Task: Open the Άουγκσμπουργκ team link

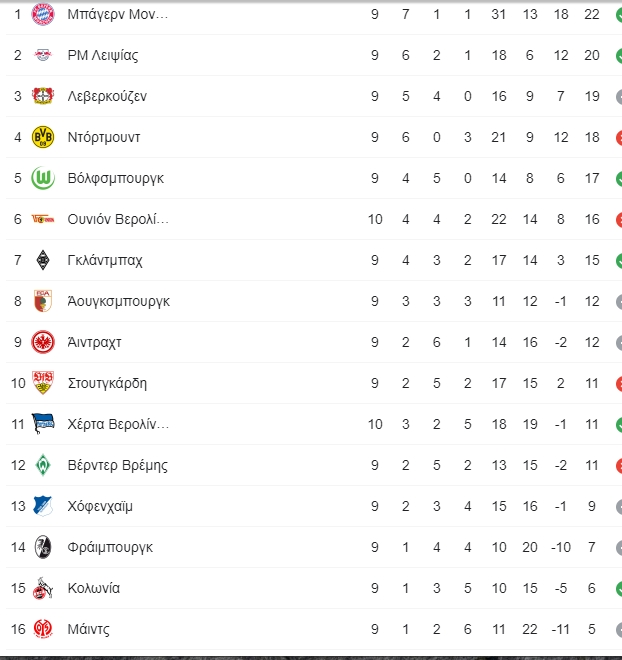Action: click(119, 301)
